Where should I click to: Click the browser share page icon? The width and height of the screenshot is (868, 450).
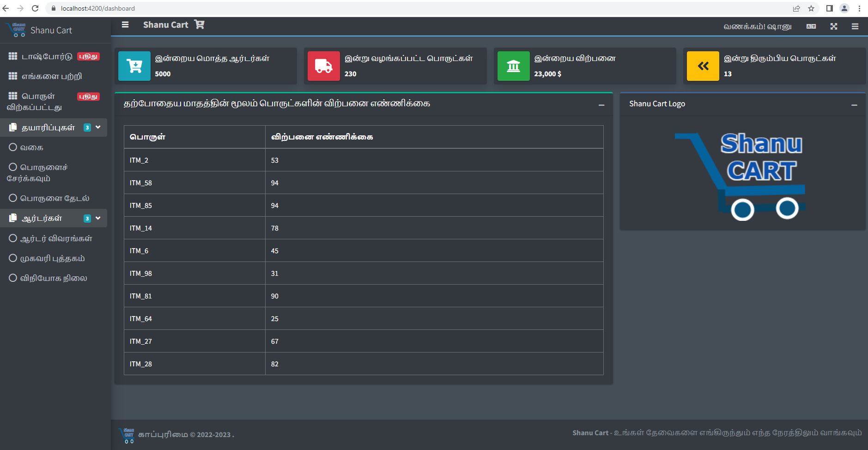pyautogui.click(x=796, y=8)
